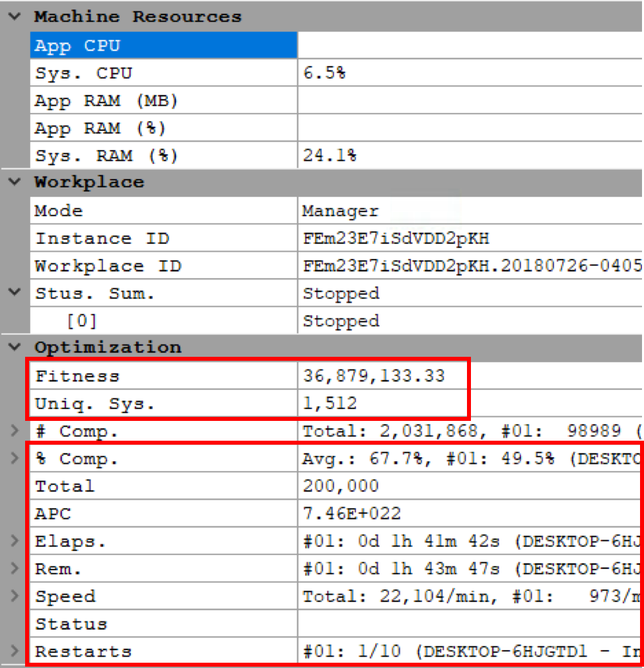Expand the % Comp. row
This screenshot has height=668, width=644.
pos(15,459)
